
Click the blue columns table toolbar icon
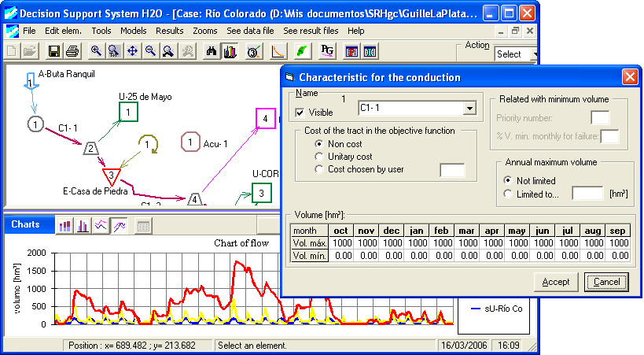370,51
